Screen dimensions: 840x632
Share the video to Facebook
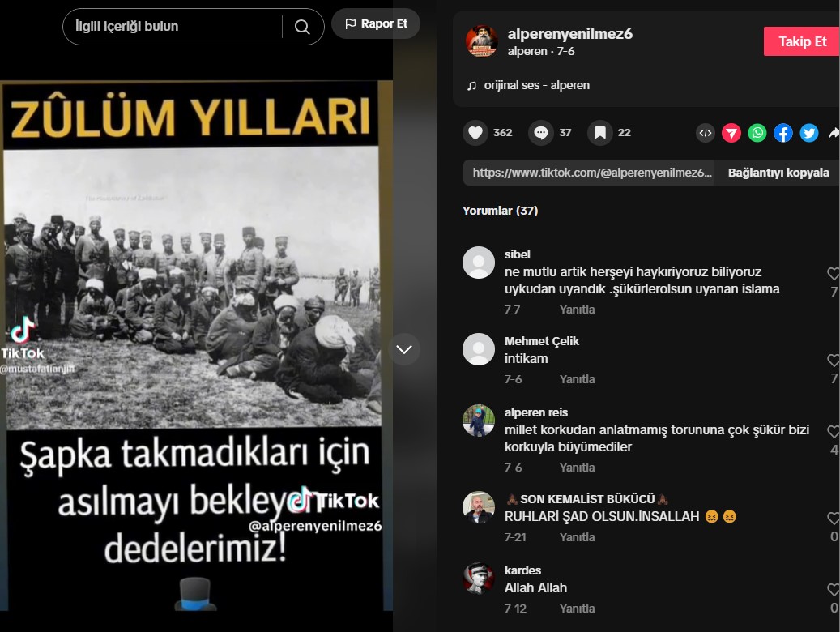point(783,133)
